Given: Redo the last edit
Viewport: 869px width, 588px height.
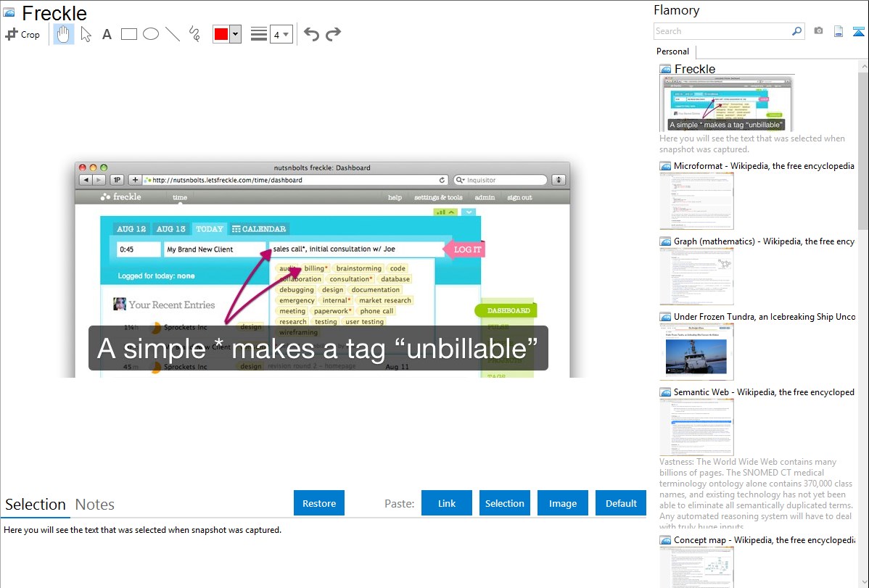Looking at the screenshot, I should (x=333, y=34).
